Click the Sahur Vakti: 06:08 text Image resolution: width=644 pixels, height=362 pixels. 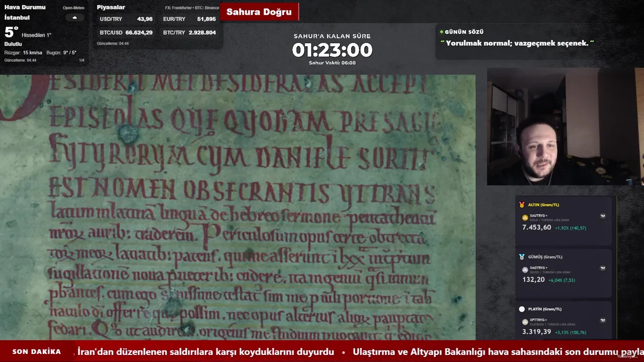332,63
